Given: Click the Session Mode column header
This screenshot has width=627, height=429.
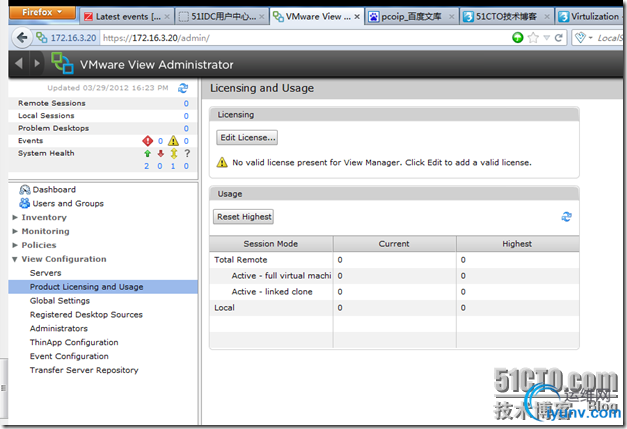Looking at the screenshot, I should pyautogui.click(x=271, y=244).
